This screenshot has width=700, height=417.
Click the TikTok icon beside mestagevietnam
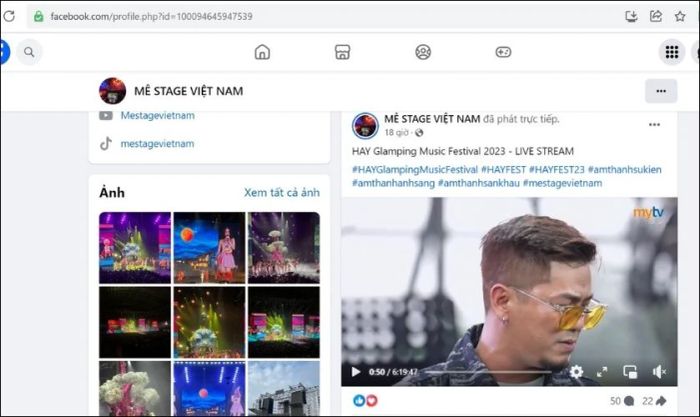[x=106, y=144]
